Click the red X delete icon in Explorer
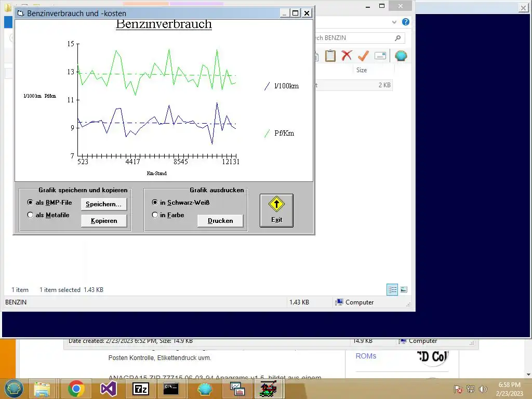 [347, 55]
